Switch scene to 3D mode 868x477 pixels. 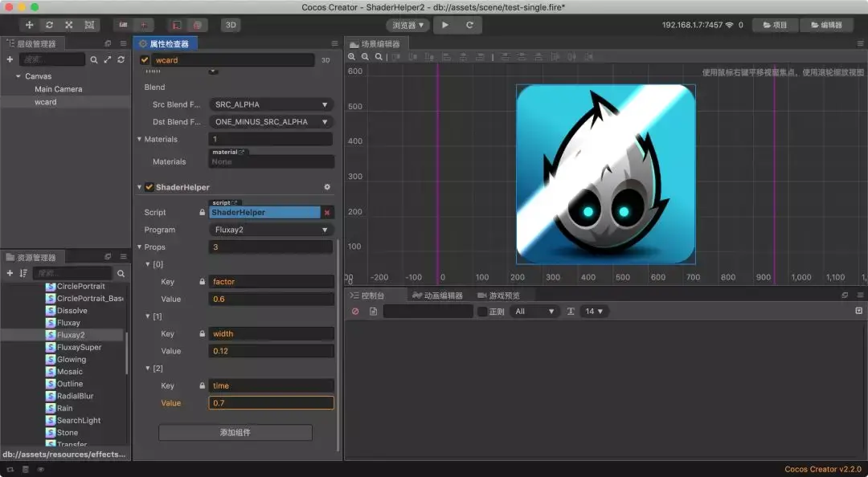point(231,25)
